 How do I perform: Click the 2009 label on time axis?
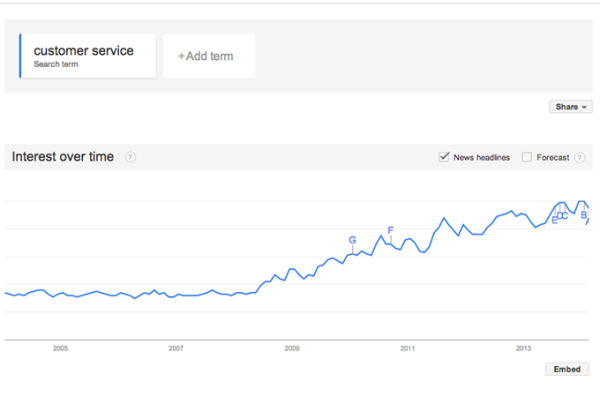click(x=292, y=348)
